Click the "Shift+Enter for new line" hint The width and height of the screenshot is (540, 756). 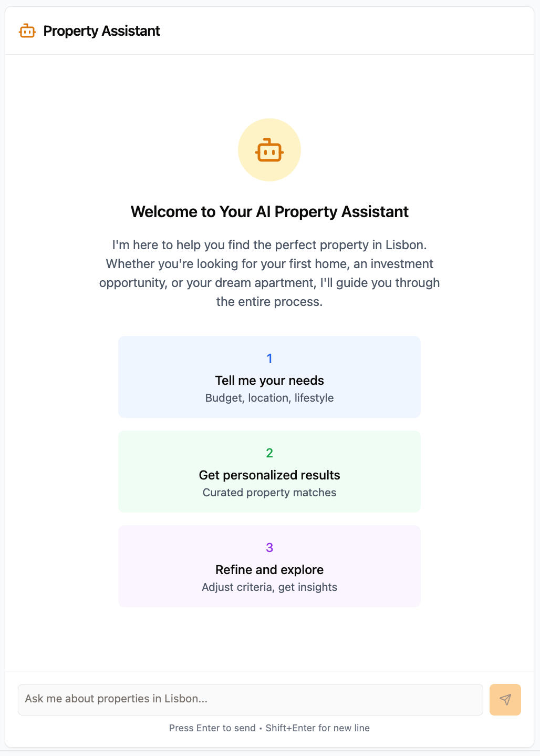[317, 728]
